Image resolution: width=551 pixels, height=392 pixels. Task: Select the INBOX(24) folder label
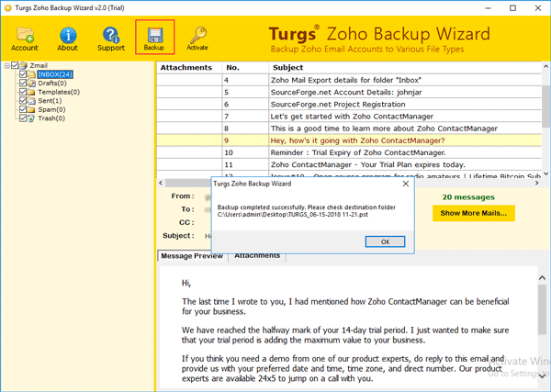[x=55, y=74]
